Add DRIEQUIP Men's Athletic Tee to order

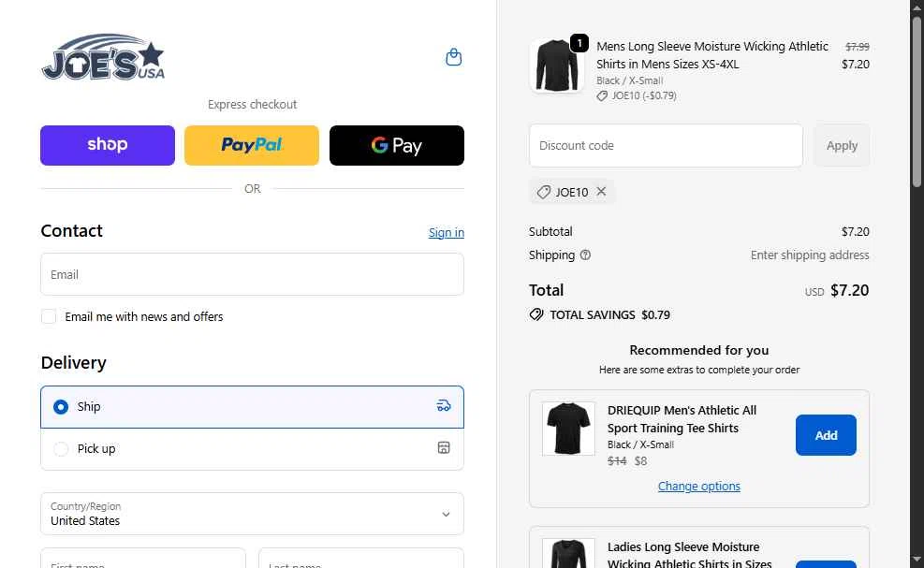(x=826, y=435)
